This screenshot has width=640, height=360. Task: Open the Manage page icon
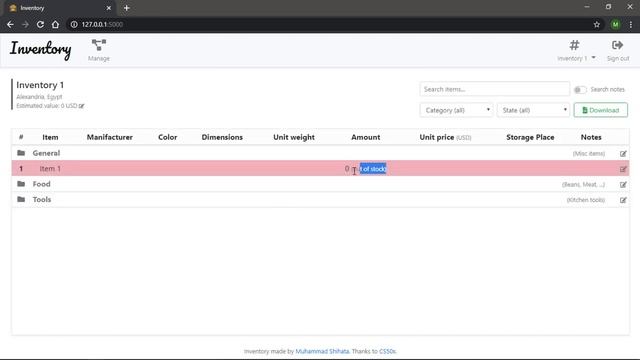[x=99, y=45]
